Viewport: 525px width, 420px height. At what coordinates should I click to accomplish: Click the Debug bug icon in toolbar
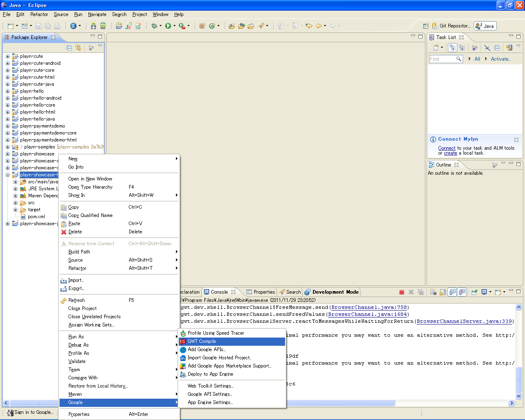pos(154,26)
